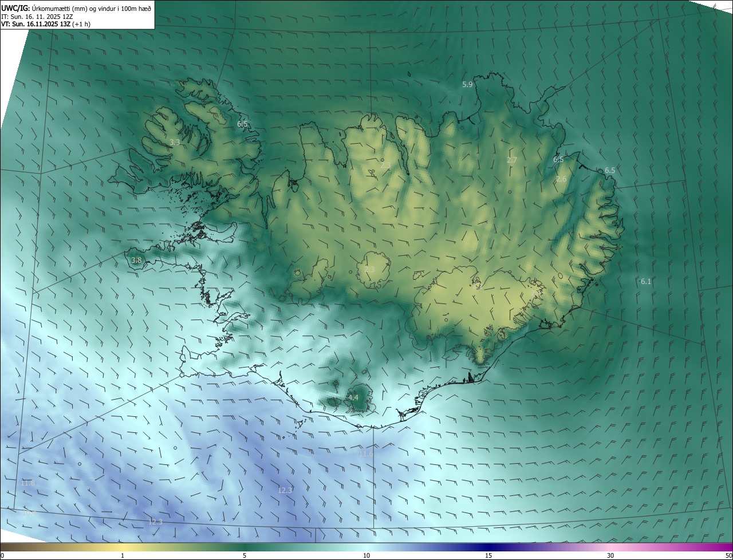Click the 6.5 value on the Westfjords peninsula
The width and height of the screenshot is (733, 560).
click(x=242, y=124)
